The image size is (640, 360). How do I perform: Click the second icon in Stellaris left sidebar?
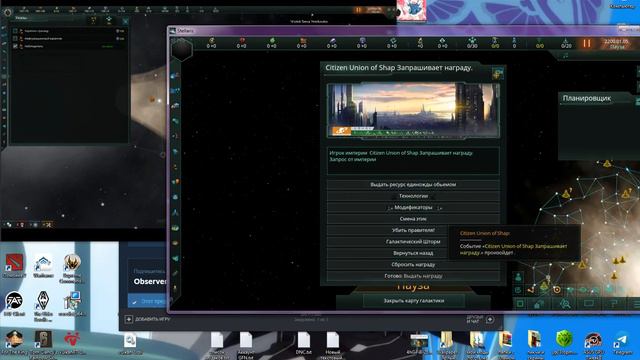coord(175,91)
